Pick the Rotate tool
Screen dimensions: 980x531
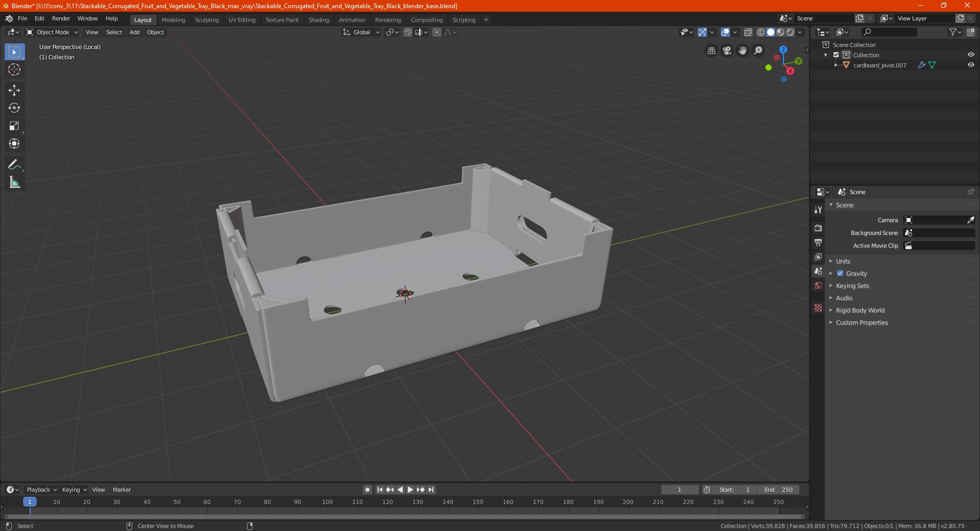[x=14, y=108]
